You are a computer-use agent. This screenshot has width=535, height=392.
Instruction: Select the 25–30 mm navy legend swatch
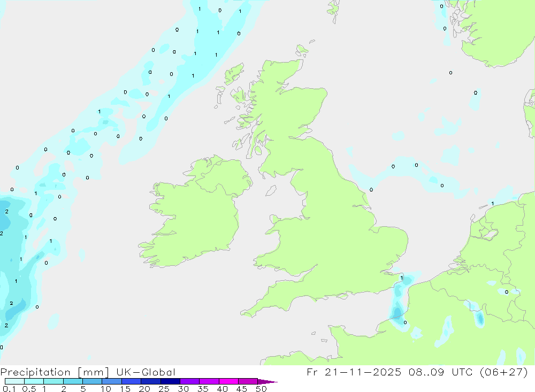tap(170, 381)
